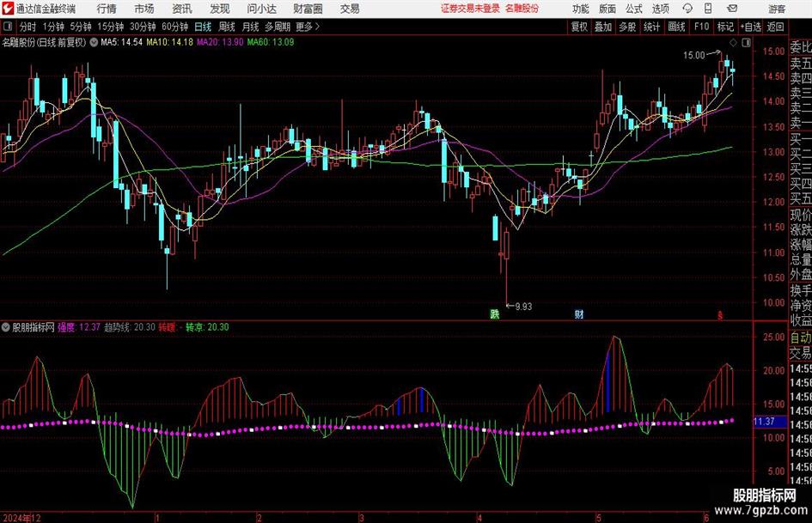Image resolution: width=812 pixels, height=523 pixels.
Task: Switch to the 1分钟 period
Action: pos(52,27)
